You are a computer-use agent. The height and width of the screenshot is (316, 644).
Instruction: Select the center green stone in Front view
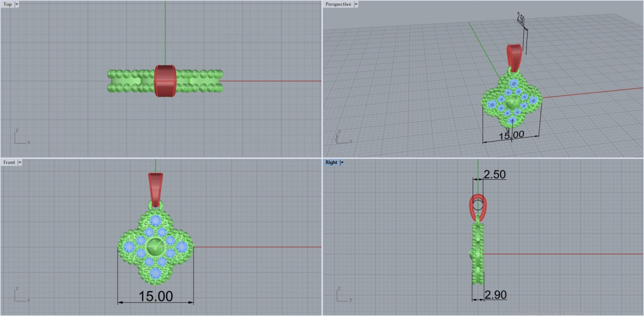click(x=156, y=247)
